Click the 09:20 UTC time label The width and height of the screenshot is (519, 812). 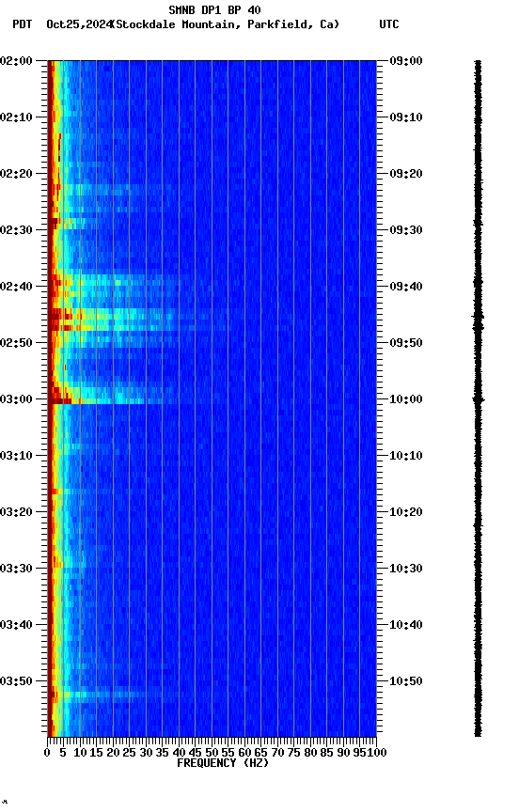[406, 174]
